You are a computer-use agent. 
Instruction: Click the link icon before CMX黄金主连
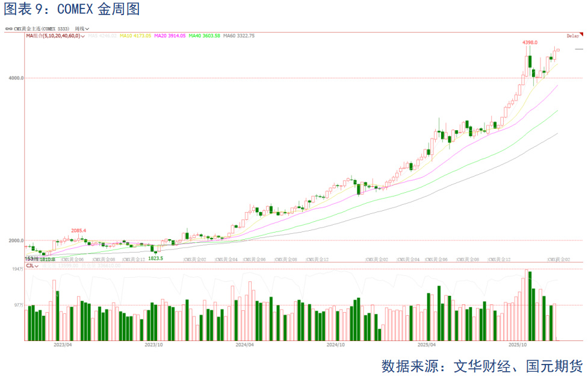pos(8,28)
